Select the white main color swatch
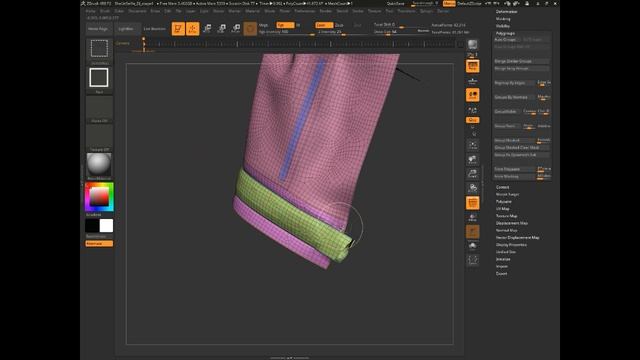This screenshot has height=360, width=640. tap(106, 226)
